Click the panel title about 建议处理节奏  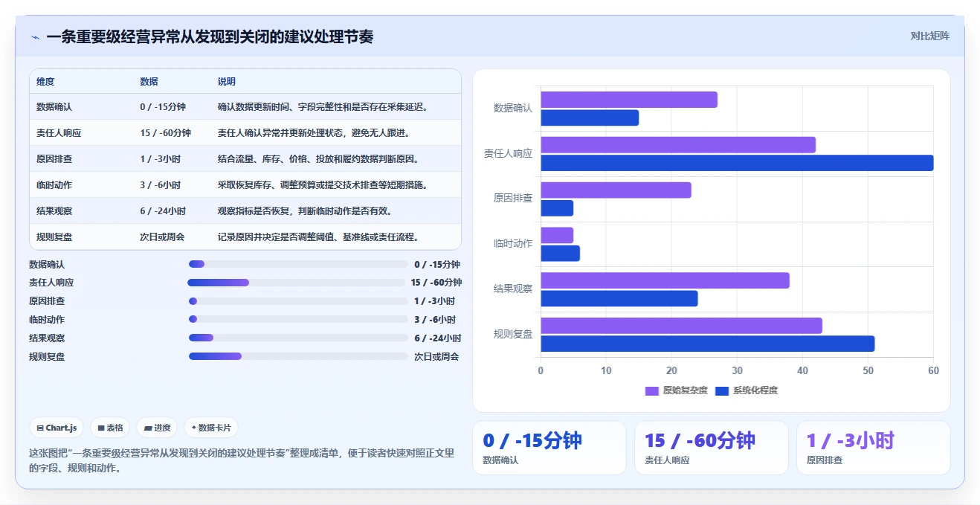coord(210,36)
